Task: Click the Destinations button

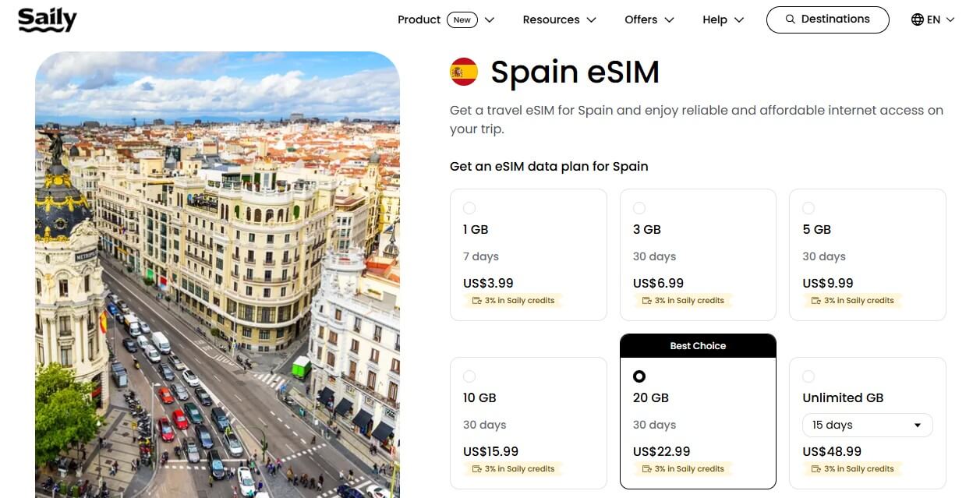Action: coord(827,19)
